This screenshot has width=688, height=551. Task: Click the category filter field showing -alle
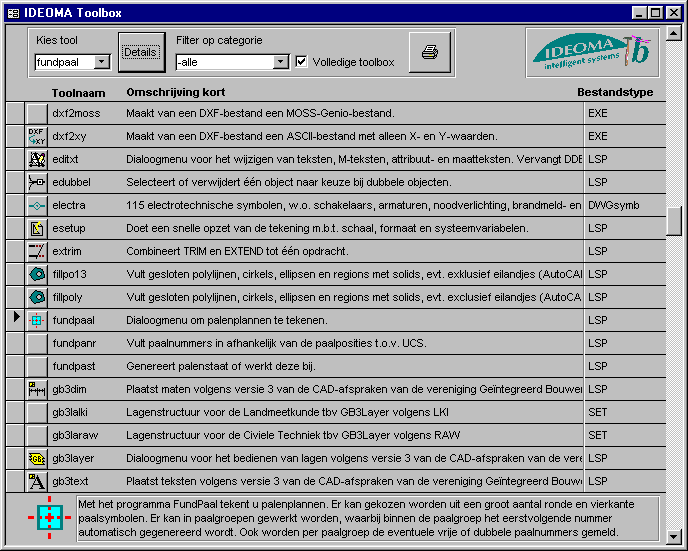click(x=224, y=62)
